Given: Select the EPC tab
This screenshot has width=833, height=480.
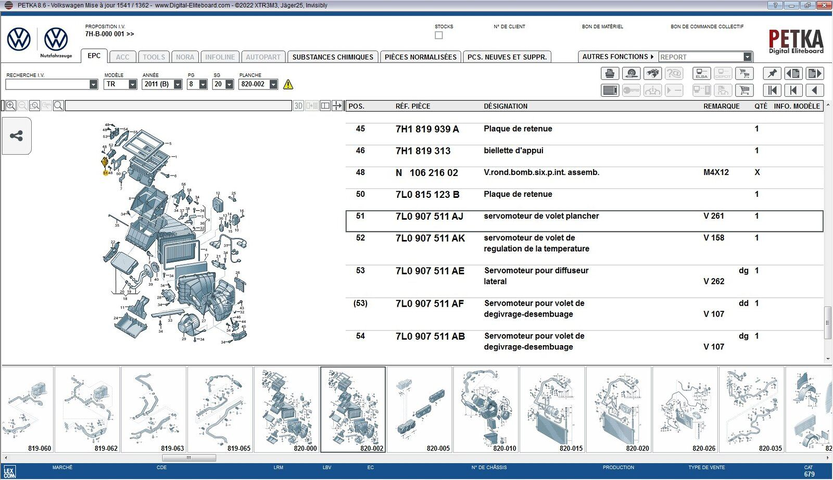Looking at the screenshot, I should coord(94,56).
